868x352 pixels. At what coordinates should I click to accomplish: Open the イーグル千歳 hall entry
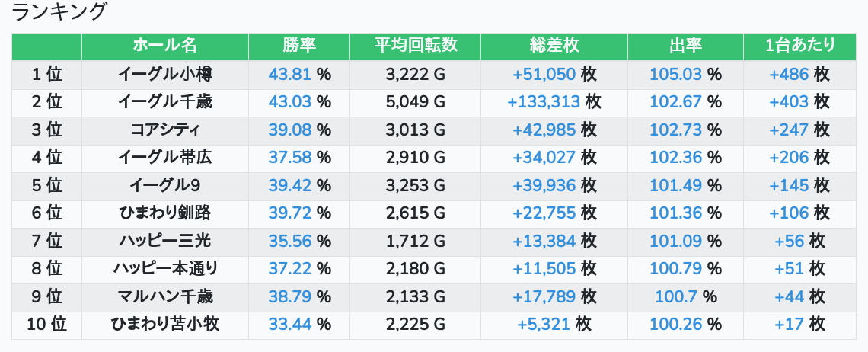pyautogui.click(x=165, y=101)
